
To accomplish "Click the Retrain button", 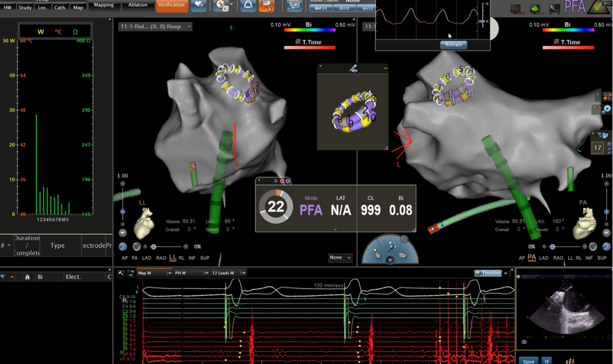I will pos(454,45).
